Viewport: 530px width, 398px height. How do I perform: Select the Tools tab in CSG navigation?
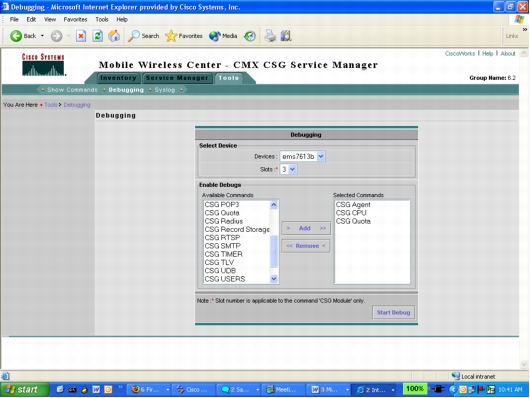(x=228, y=78)
